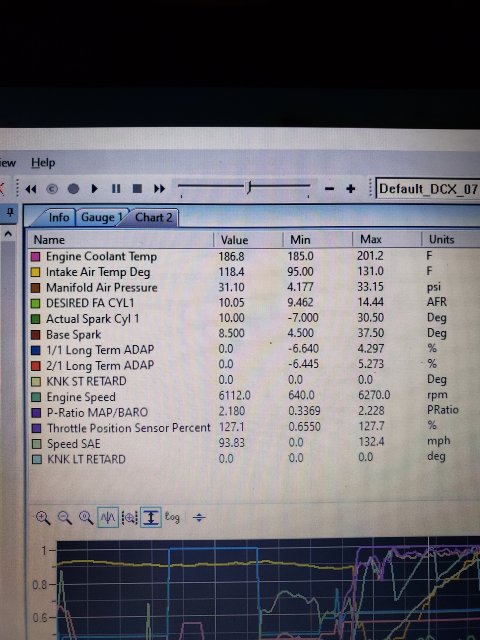Viewport: 480px width, 640px height.
Task: Toggle the vertical autoscale icon
Action: [151, 518]
